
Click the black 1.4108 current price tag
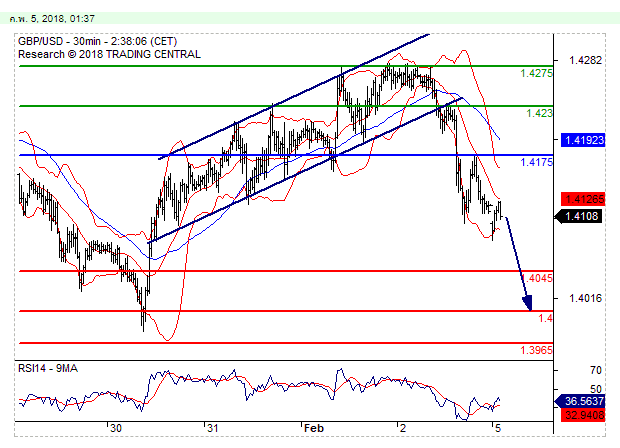(x=579, y=216)
